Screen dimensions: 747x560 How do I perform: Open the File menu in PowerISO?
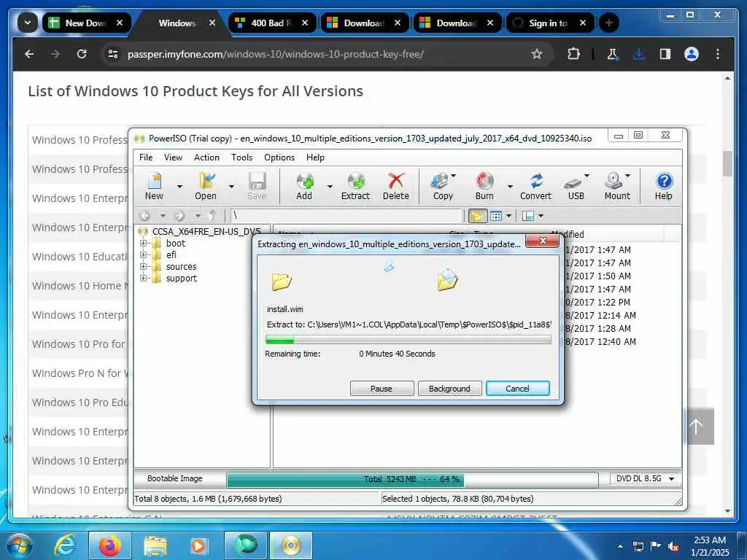(146, 157)
